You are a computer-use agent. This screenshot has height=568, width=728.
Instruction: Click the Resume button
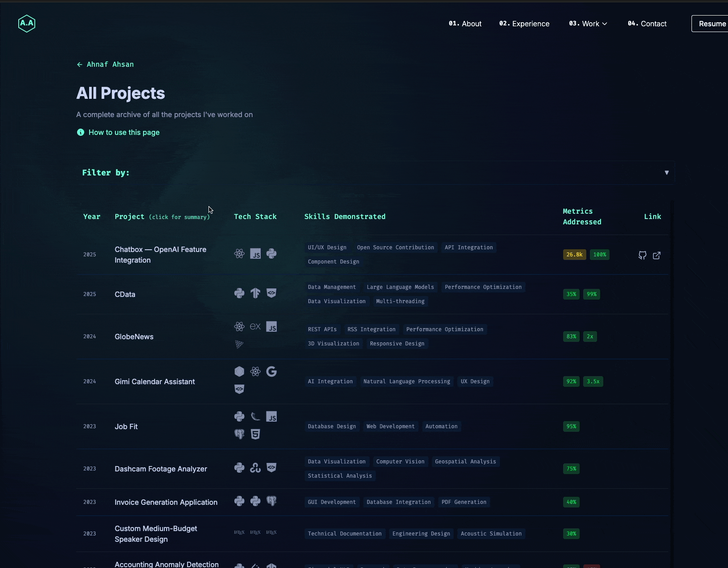(x=712, y=24)
